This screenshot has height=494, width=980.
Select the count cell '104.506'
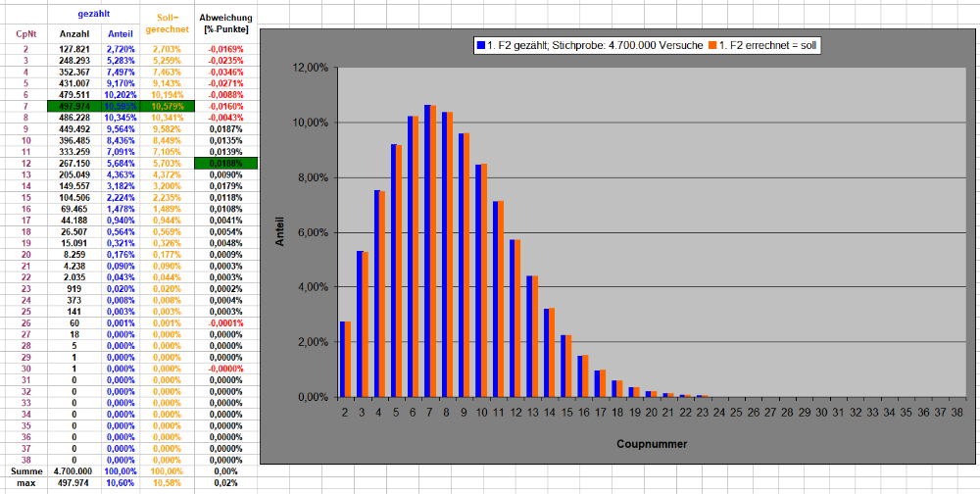[75, 197]
